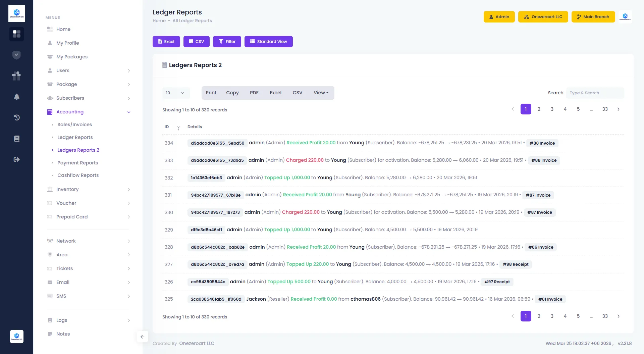
Task: Open the records-per-page dropdown showing 10
Action: [x=175, y=93]
